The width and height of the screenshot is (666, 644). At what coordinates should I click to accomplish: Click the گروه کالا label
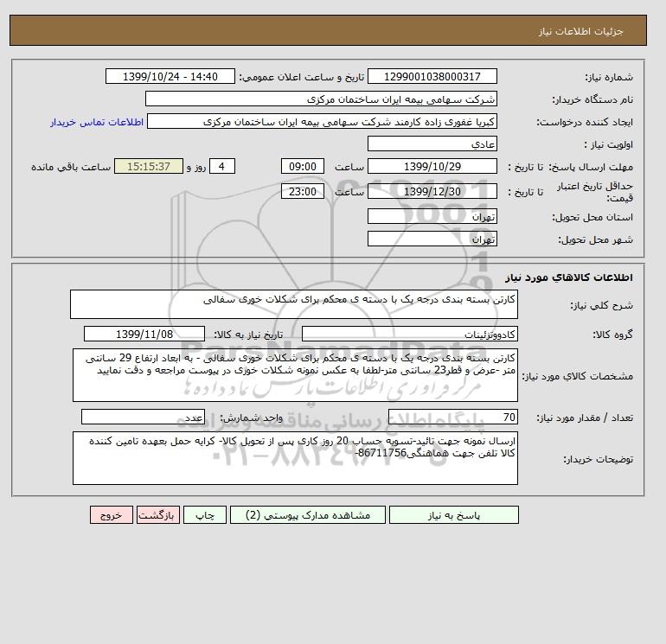pyautogui.click(x=612, y=335)
